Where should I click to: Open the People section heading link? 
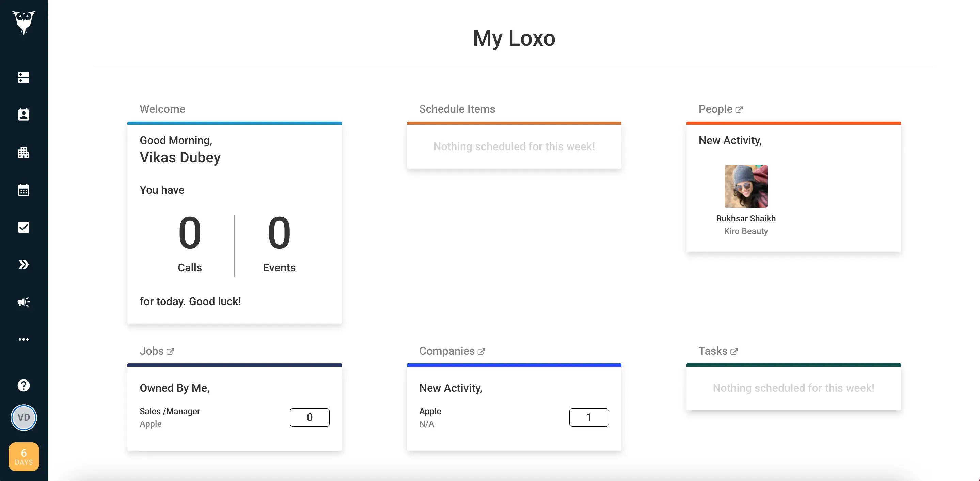tap(715, 109)
